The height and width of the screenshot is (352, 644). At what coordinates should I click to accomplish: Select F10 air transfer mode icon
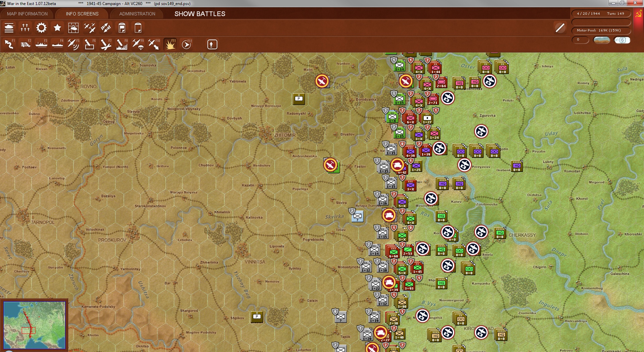pyautogui.click(x=154, y=44)
